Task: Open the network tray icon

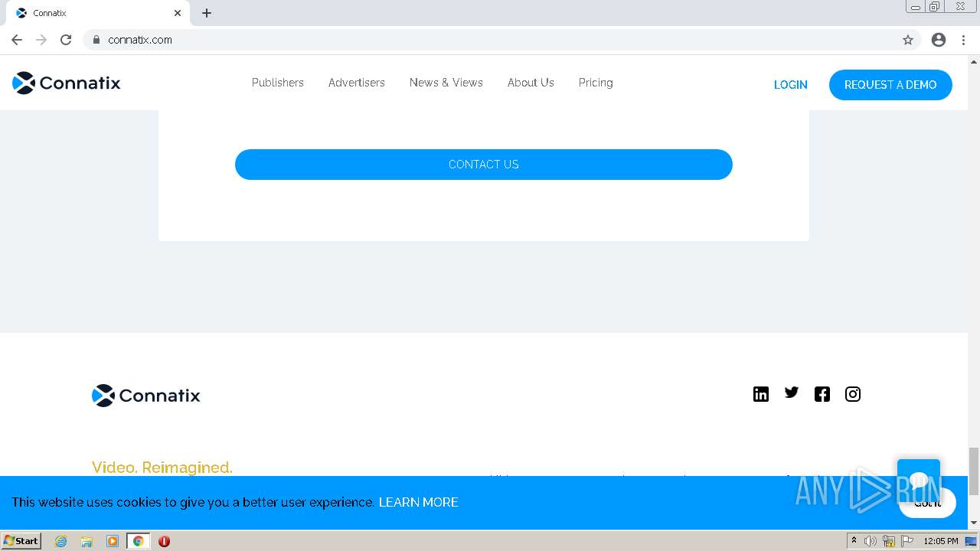Action: [889, 541]
